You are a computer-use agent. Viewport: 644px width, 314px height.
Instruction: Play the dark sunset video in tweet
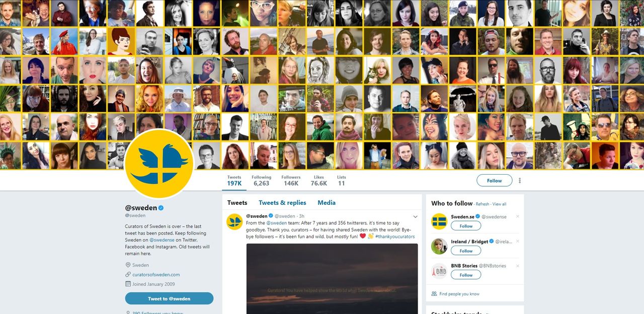tap(332, 279)
